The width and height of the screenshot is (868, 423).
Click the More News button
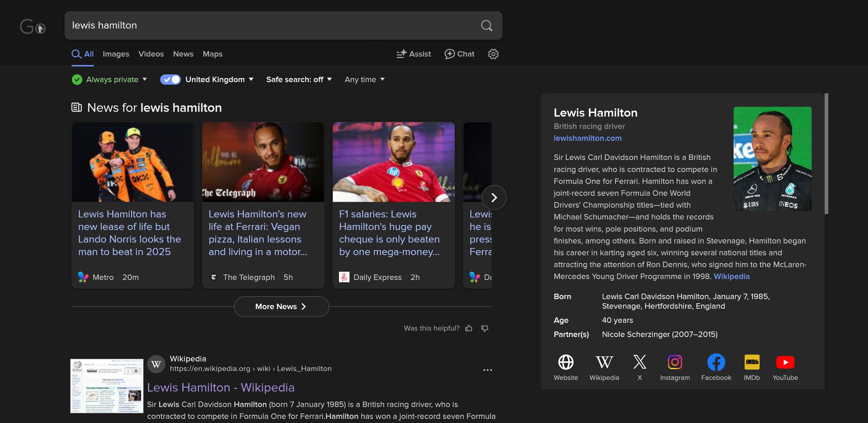click(x=281, y=307)
